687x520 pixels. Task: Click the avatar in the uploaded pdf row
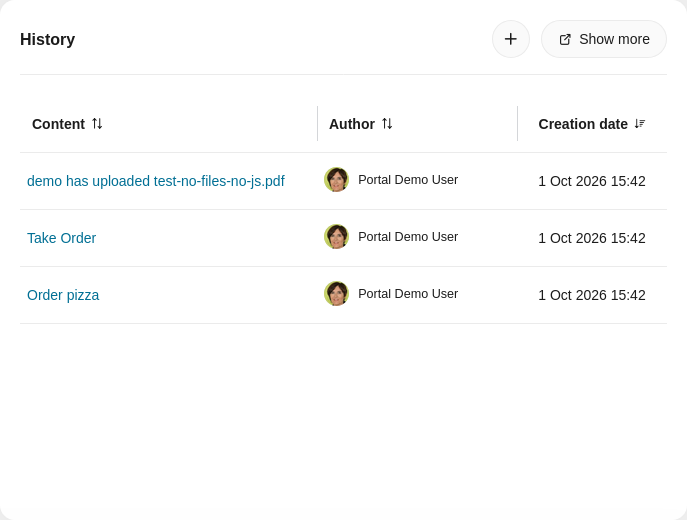click(x=336, y=180)
